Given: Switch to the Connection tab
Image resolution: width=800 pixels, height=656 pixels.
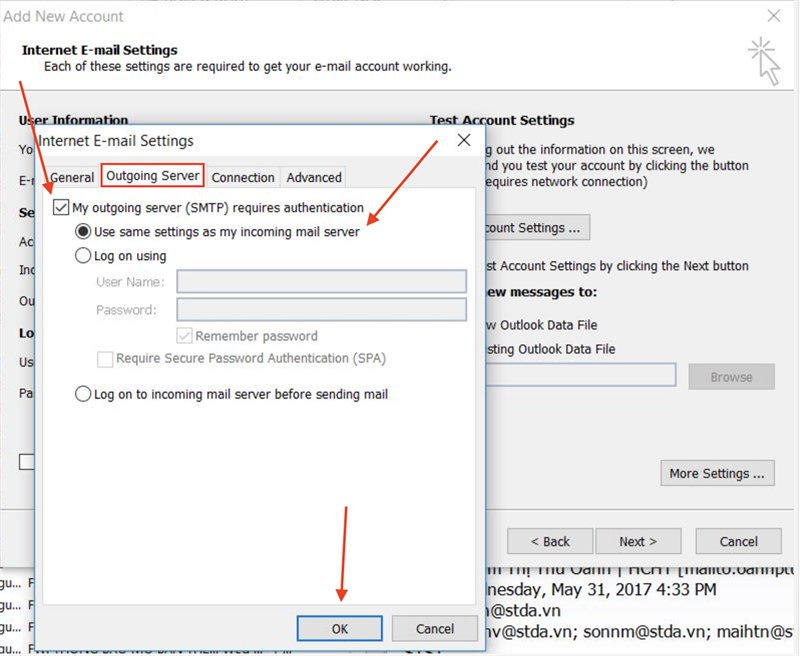Looking at the screenshot, I should click(x=242, y=177).
